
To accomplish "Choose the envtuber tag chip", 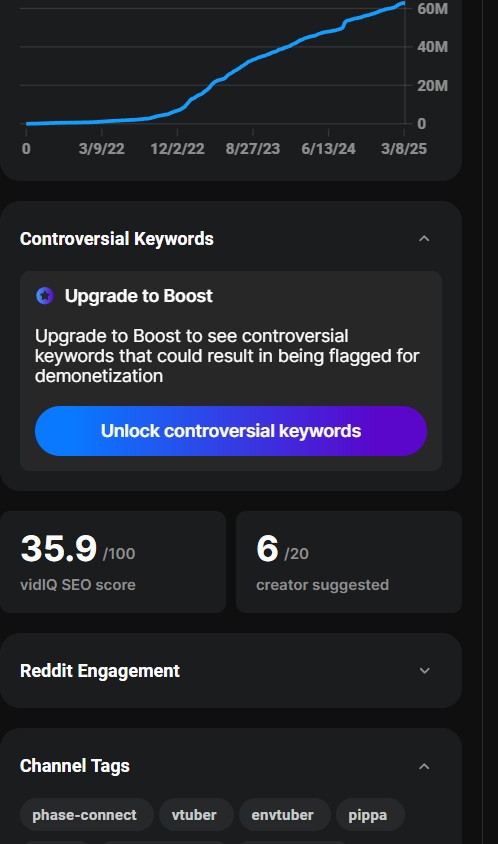I will click(283, 815).
